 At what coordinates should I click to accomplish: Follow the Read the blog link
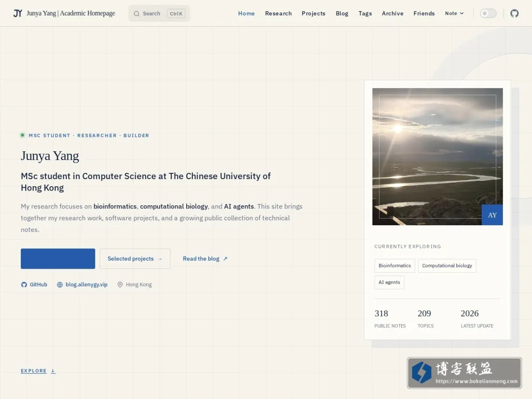[205, 258]
